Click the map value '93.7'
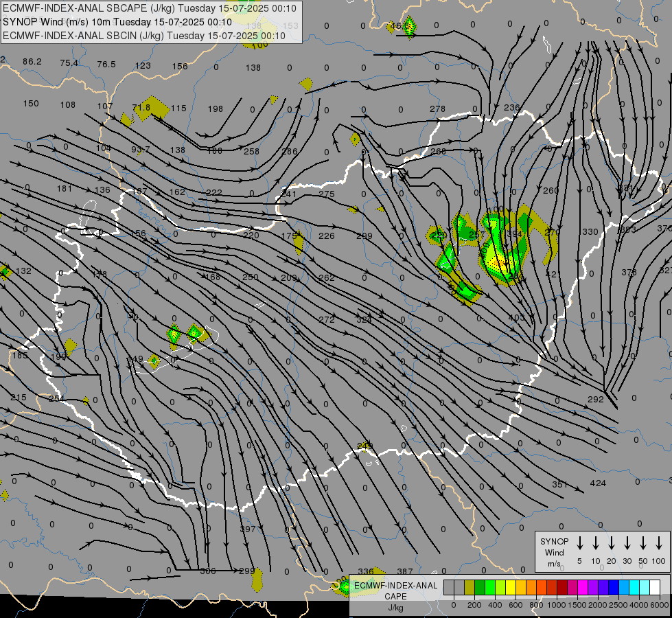 click(141, 149)
